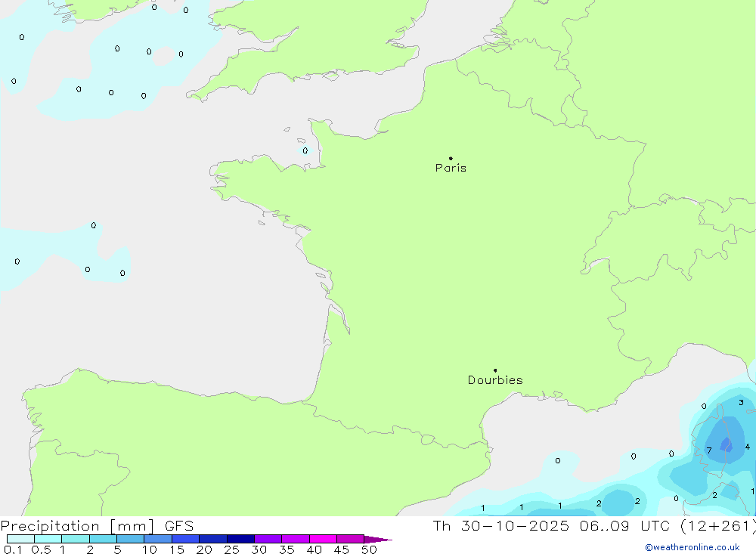This screenshot has height=554, width=756.
Task: Click the Dourbies city label
Action: tap(495, 380)
